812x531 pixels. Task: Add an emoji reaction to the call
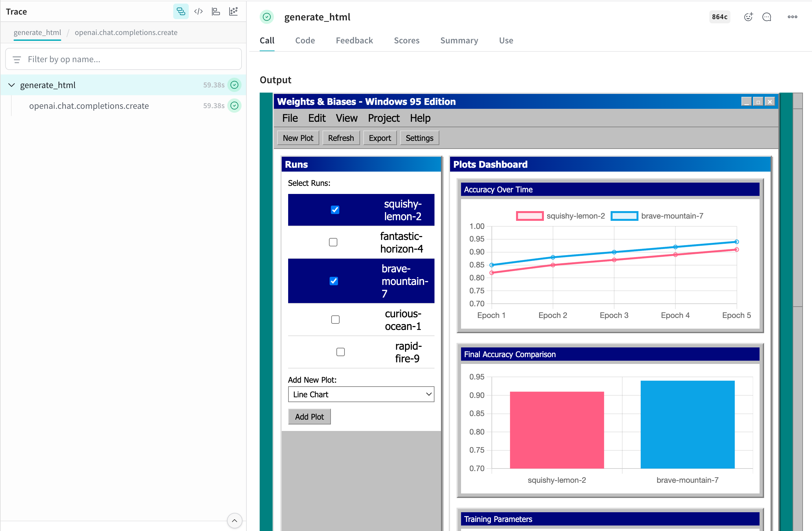coord(748,17)
